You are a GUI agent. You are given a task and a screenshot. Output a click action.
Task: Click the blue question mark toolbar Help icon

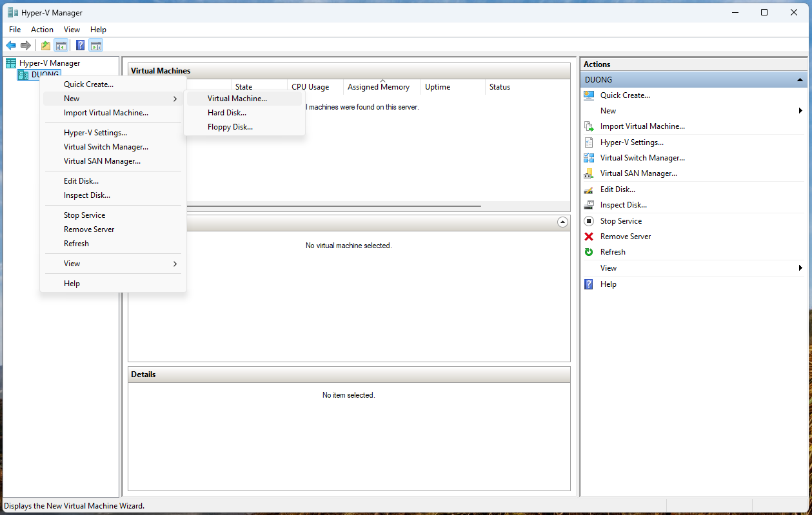(81, 45)
